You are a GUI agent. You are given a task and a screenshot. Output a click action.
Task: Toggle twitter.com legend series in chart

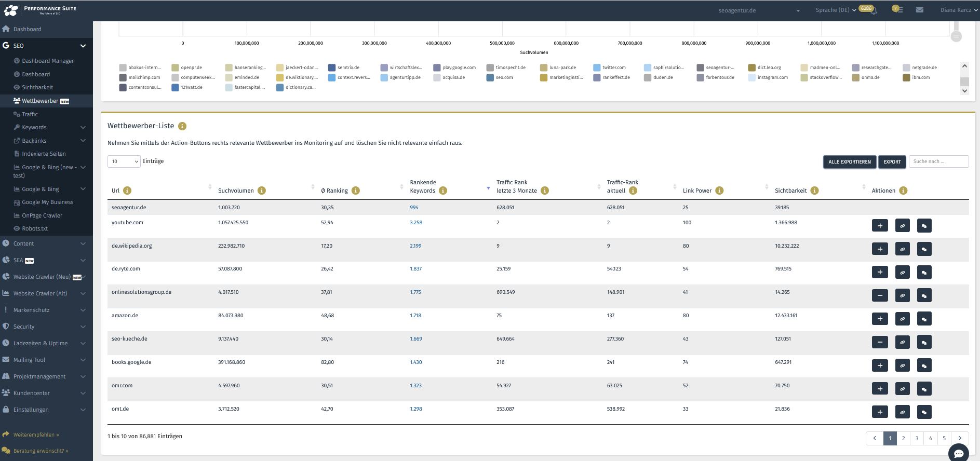tap(610, 67)
